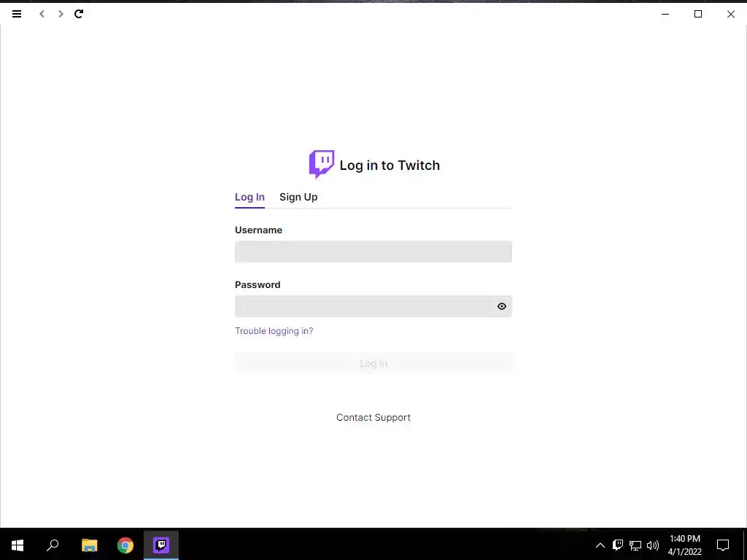Go back with the left arrow

[x=42, y=14]
